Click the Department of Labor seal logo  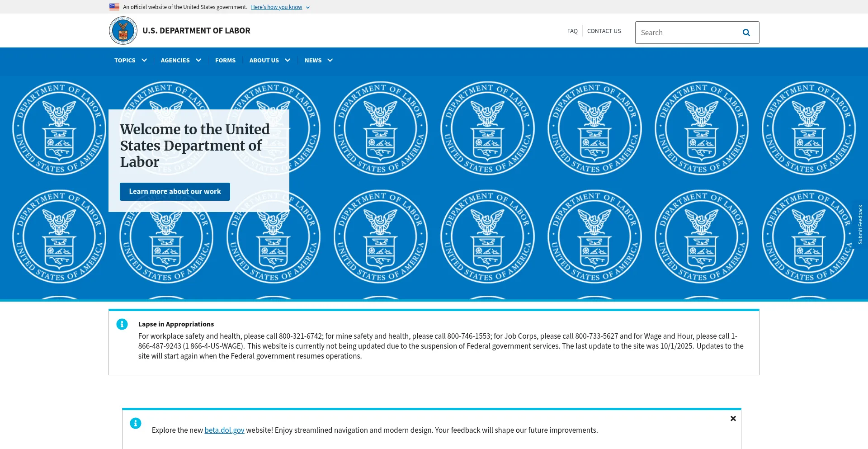coord(123,31)
